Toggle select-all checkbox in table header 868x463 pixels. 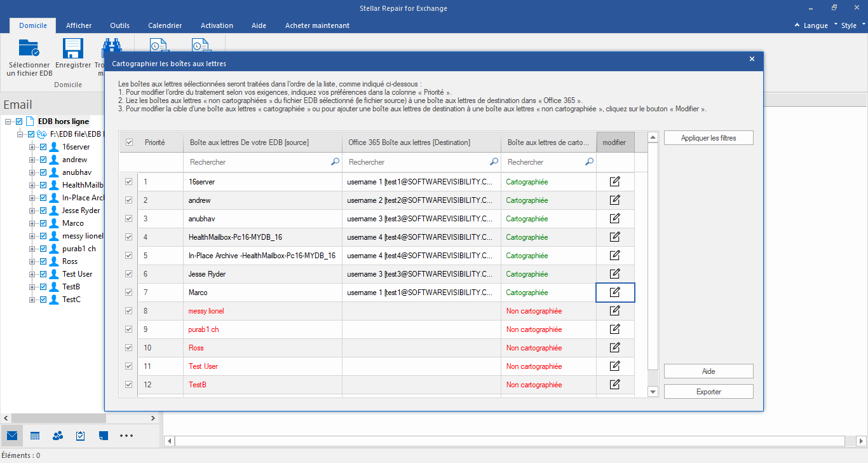click(x=129, y=142)
